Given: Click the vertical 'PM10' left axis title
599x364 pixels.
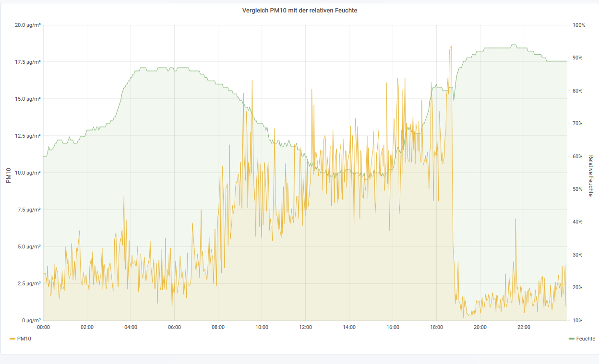Looking at the screenshot, I should [x=8, y=176].
